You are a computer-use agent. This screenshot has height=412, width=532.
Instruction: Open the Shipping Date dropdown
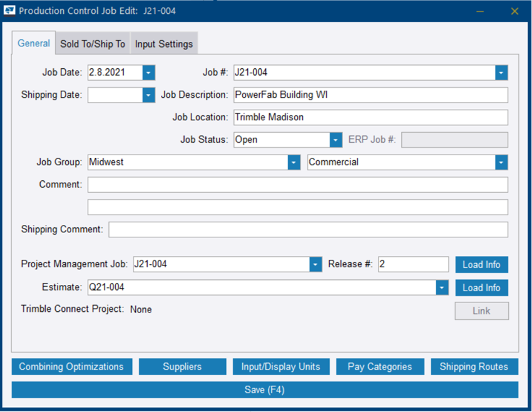(148, 95)
